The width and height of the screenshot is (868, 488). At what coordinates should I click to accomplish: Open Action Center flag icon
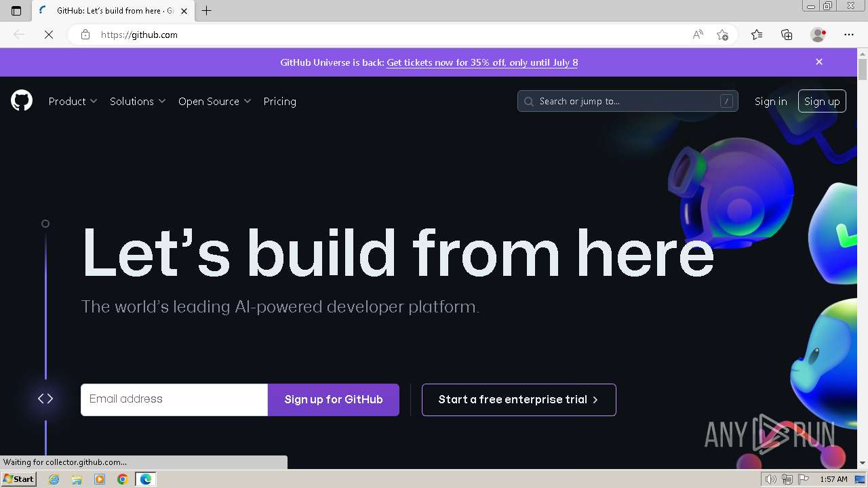(803, 479)
